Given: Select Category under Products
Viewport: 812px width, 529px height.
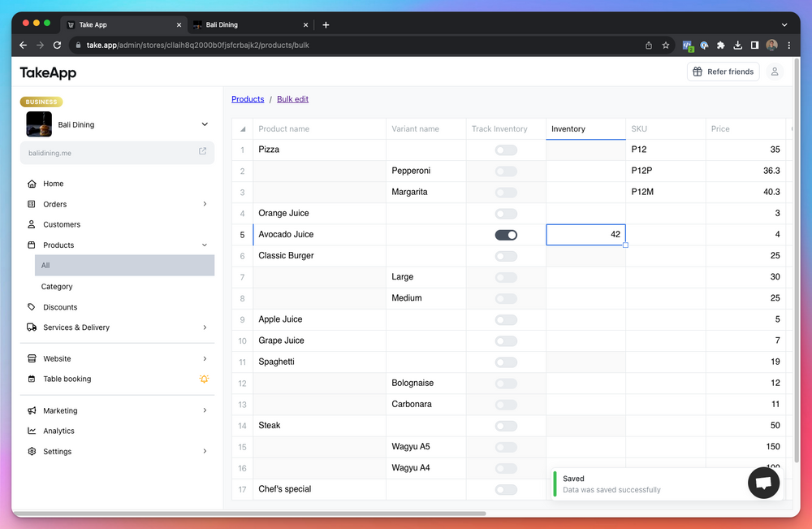Looking at the screenshot, I should (x=57, y=287).
